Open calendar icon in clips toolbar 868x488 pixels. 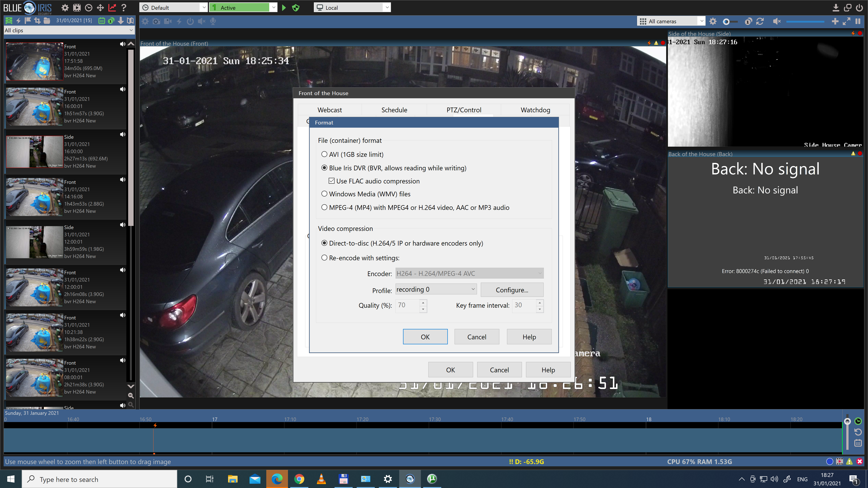click(101, 21)
